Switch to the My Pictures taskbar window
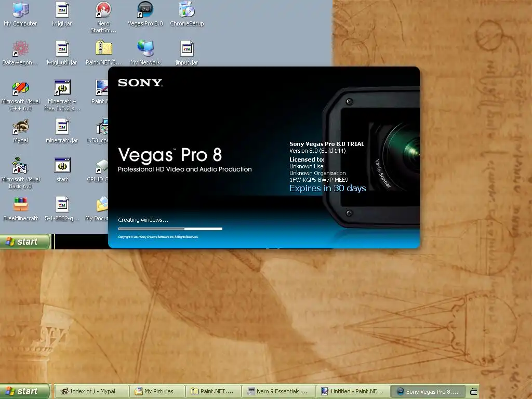532x399 pixels. pyautogui.click(x=158, y=392)
